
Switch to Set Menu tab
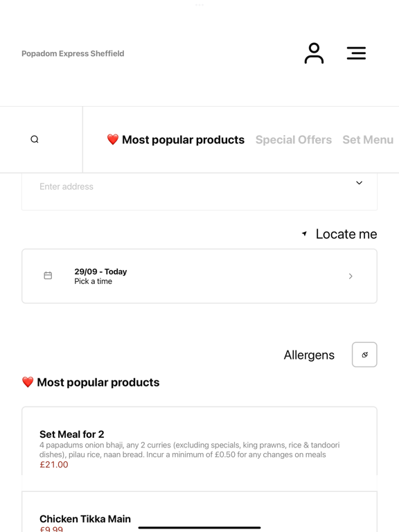(368, 140)
